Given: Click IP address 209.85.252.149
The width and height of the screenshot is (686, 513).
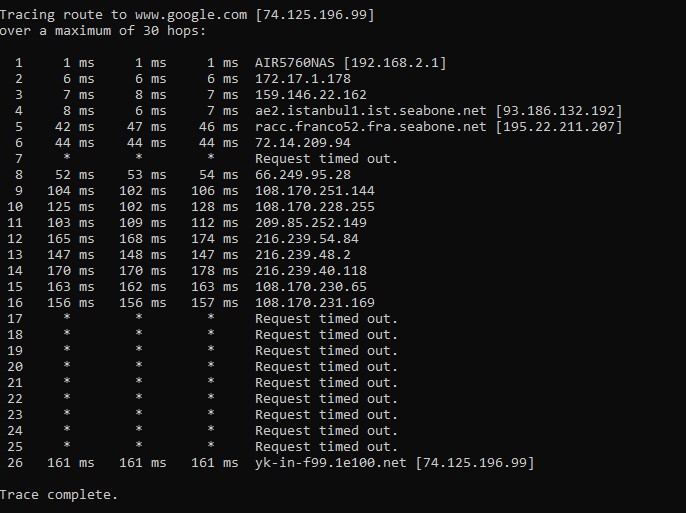Looking at the screenshot, I should coord(311,223).
